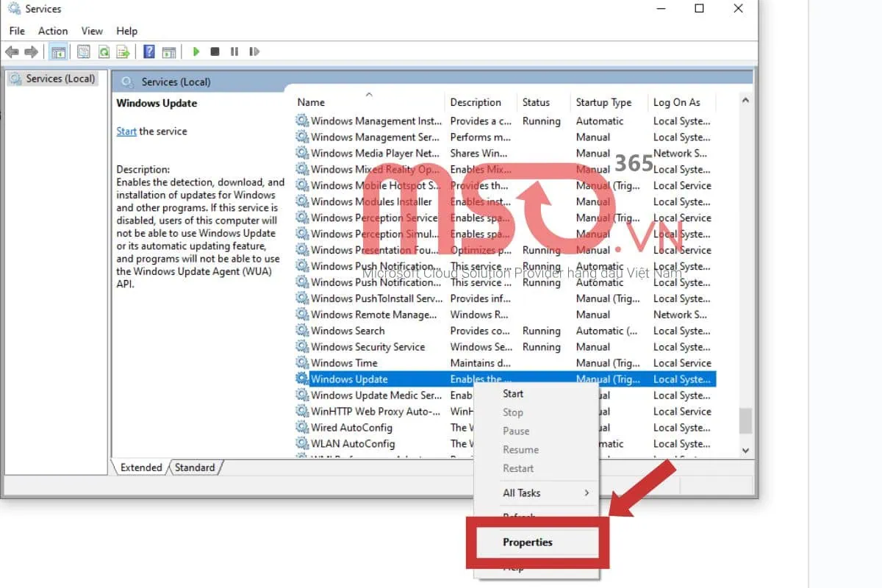Click the scroll down arrow of services list
This screenshot has height=588, width=882.
point(745,450)
